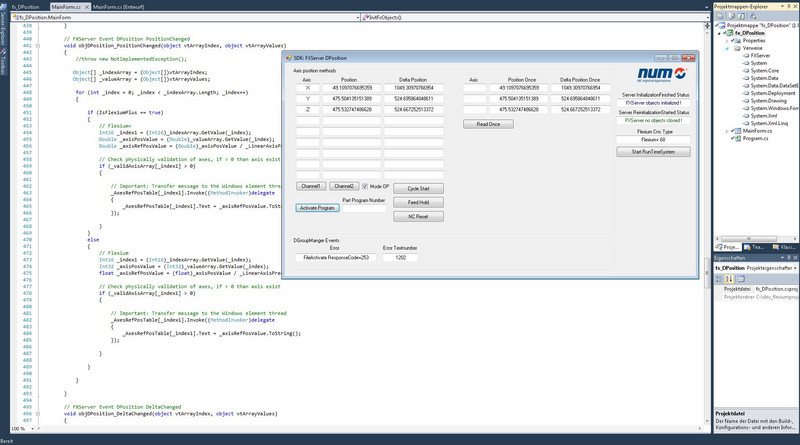The height and width of the screenshot is (445, 800).
Task: Focus the Part Program Number input field
Action: click(x=364, y=208)
